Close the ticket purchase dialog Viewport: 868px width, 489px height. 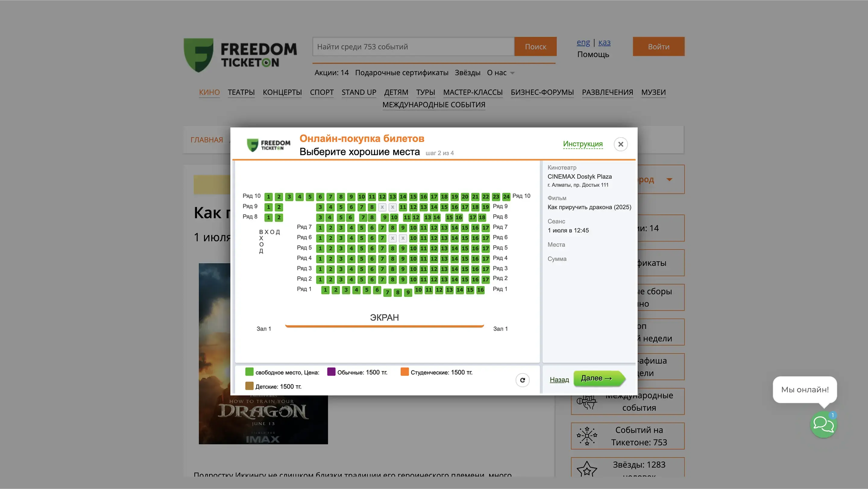tap(620, 144)
